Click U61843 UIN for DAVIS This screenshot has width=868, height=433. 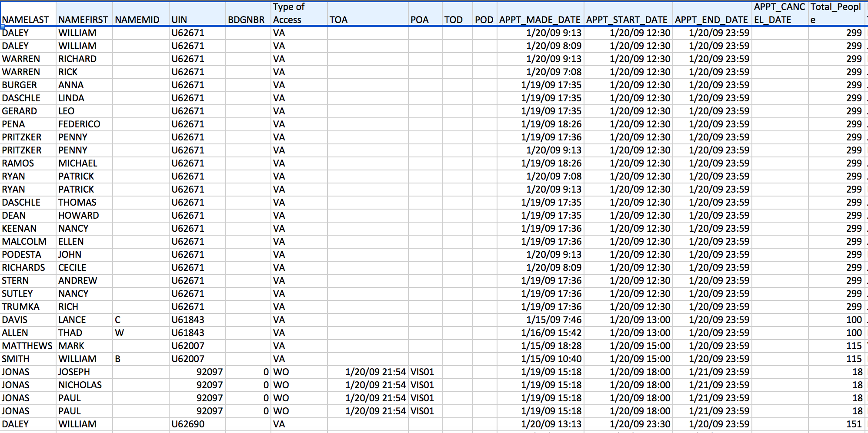coord(197,320)
